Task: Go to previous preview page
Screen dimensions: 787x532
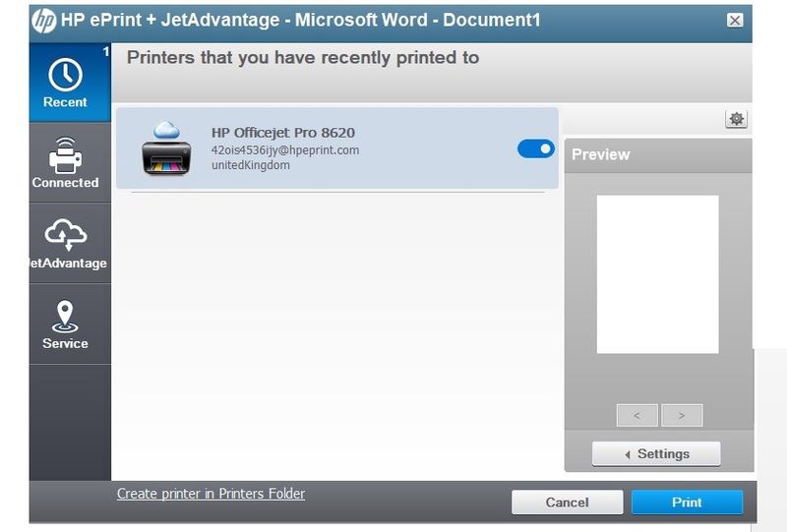Action: tap(636, 415)
